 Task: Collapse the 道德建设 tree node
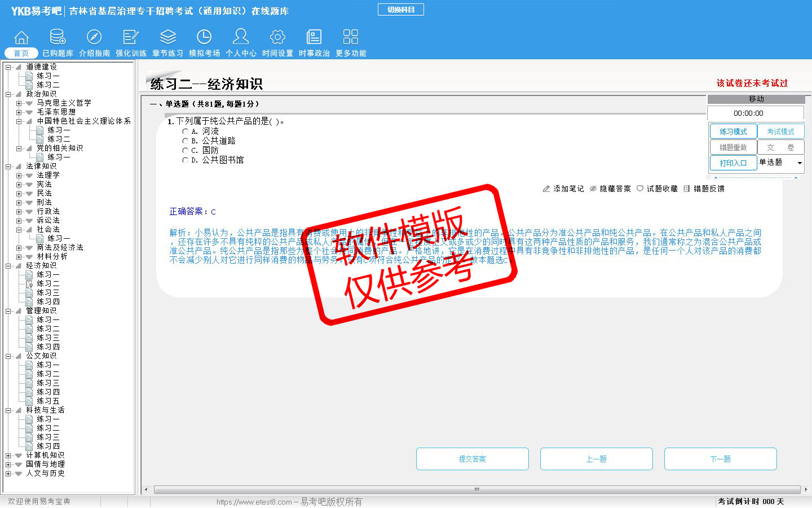tap(8, 67)
